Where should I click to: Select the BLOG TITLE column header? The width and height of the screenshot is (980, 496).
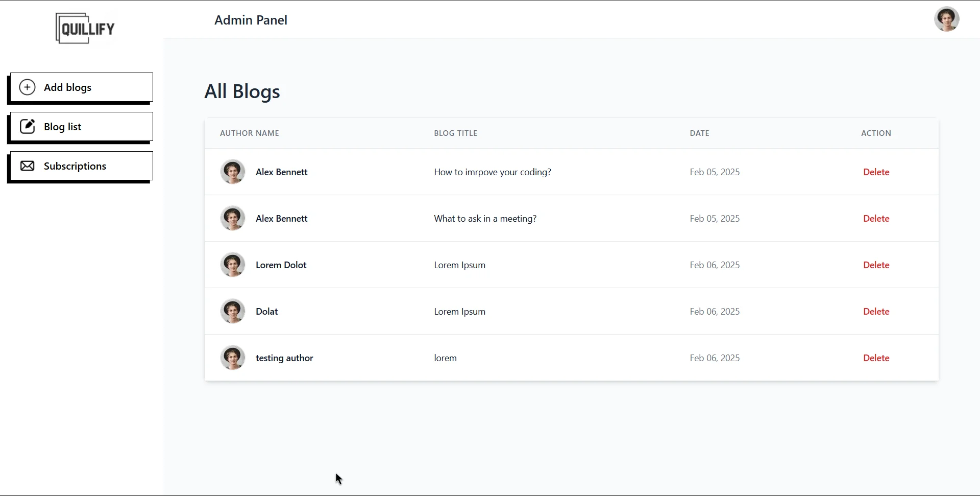click(x=455, y=133)
